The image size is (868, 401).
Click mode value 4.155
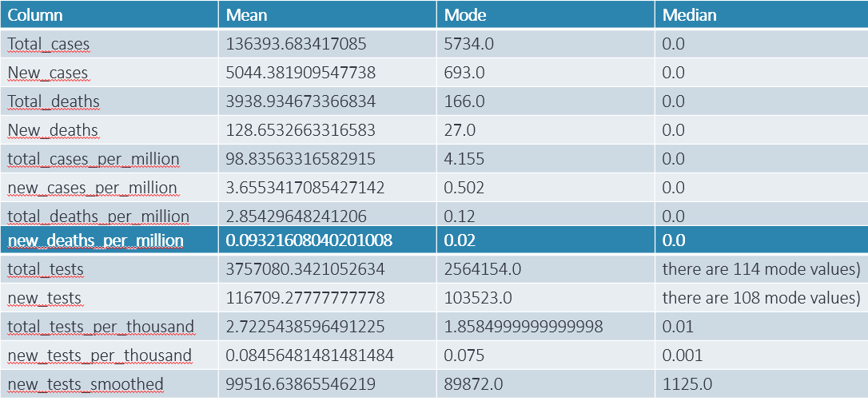pyautogui.click(x=464, y=159)
